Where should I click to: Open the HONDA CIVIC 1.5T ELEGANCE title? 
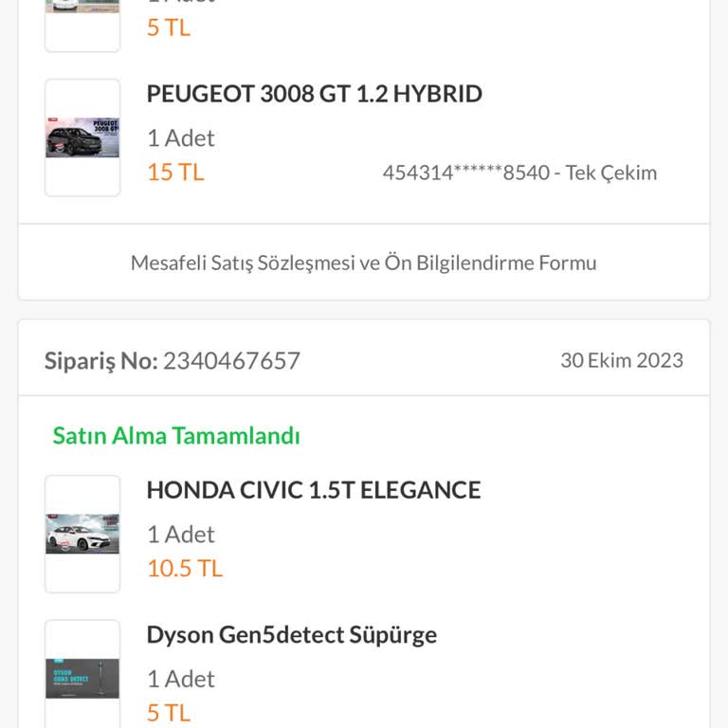pyautogui.click(x=313, y=490)
